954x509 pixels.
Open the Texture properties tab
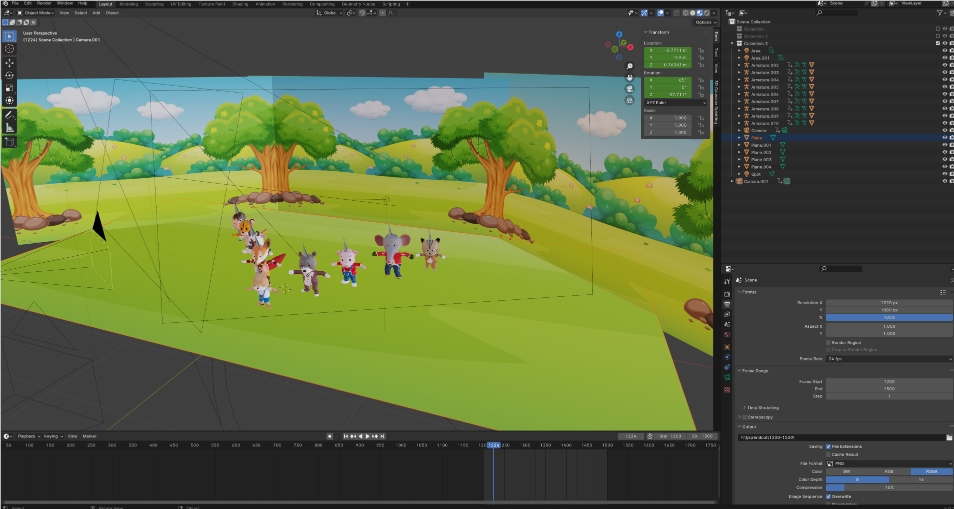pos(727,389)
